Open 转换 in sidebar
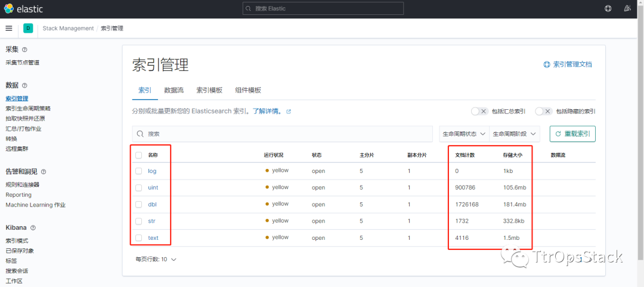 (x=11, y=139)
